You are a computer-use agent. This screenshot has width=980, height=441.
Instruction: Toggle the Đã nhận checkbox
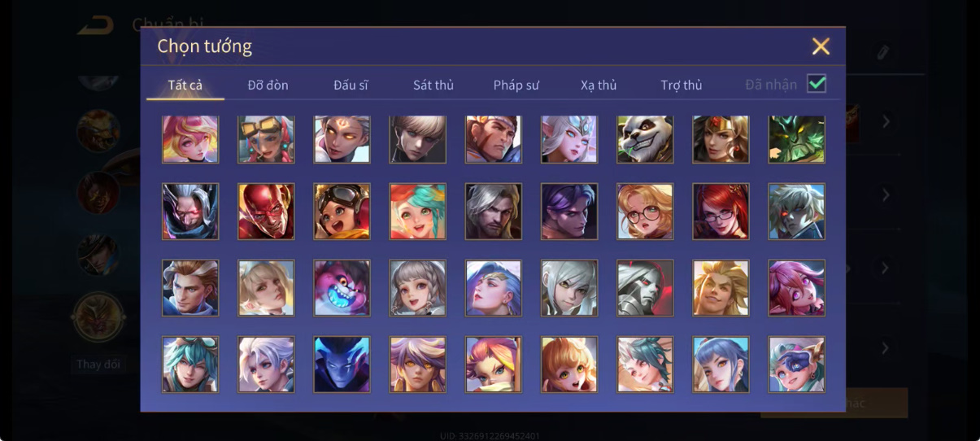coord(817,84)
